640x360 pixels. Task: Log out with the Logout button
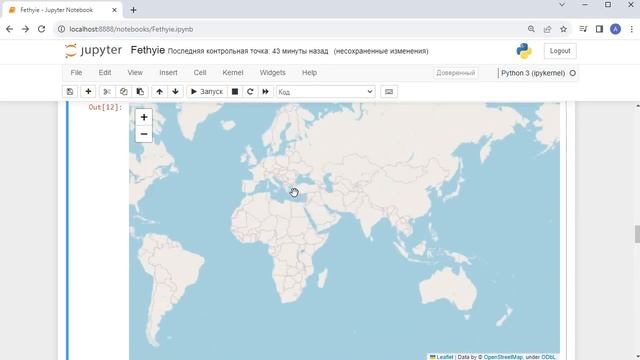coord(560,51)
